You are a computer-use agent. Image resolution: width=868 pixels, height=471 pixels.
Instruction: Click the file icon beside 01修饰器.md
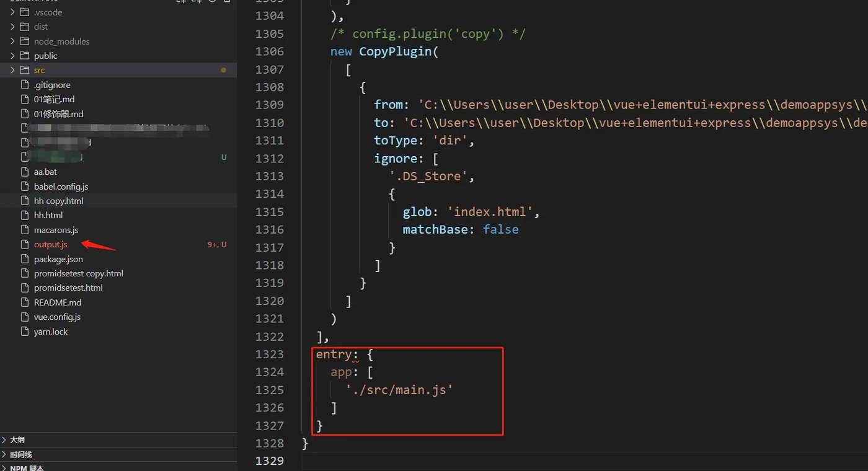tap(25, 114)
